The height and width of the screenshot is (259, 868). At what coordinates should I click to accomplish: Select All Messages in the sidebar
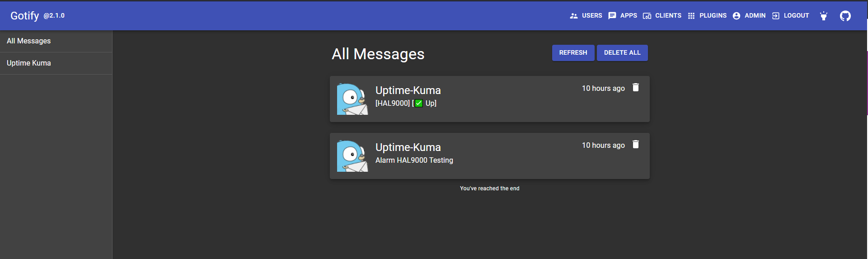56,41
